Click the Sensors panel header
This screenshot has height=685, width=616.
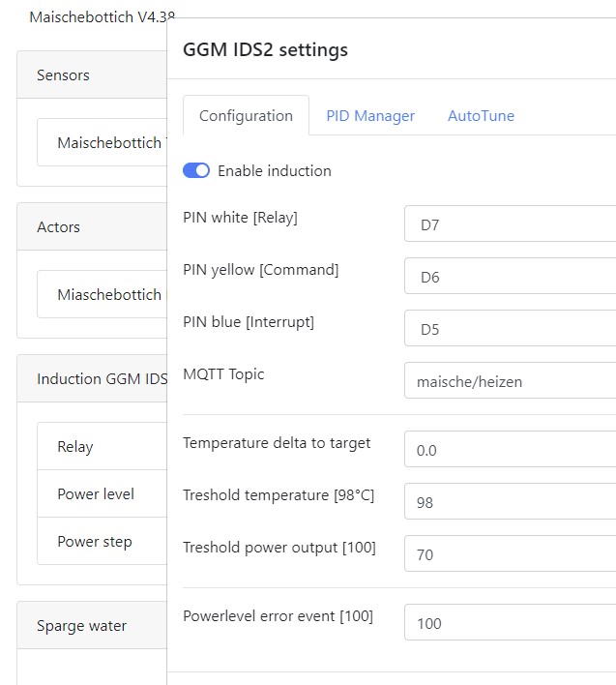click(92, 75)
